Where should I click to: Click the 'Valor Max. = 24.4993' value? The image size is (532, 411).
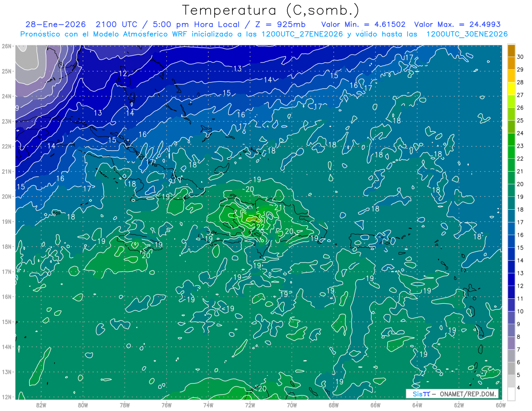tap(457, 24)
